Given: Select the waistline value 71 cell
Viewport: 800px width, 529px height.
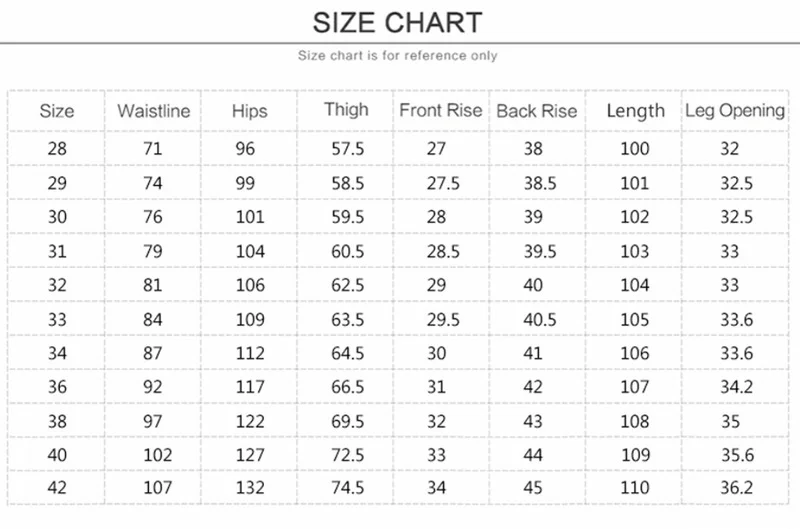Looking at the screenshot, I should [153, 149].
